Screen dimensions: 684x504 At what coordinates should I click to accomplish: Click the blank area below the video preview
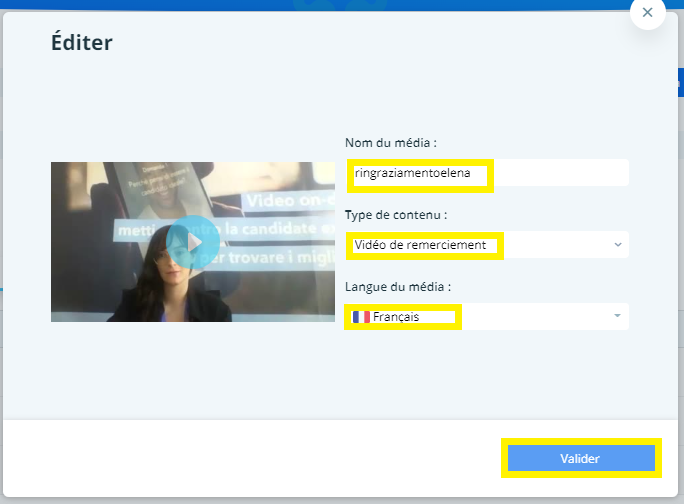tap(192, 370)
